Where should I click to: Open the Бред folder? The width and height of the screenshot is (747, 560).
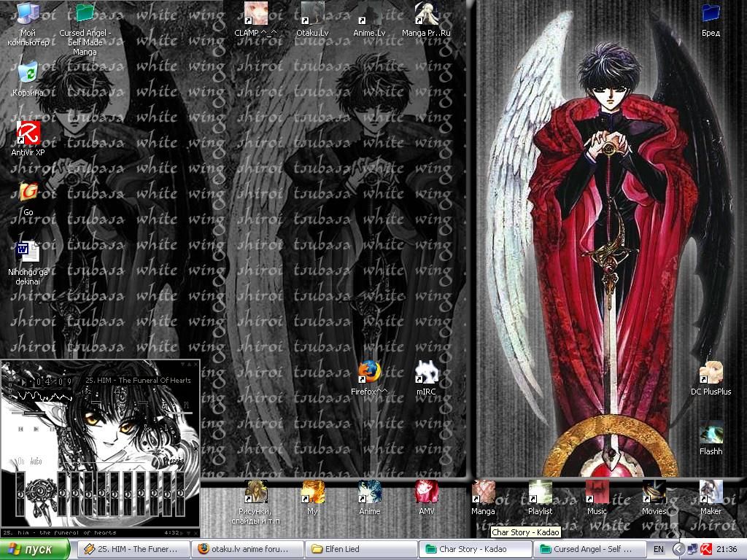pyautogui.click(x=711, y=19)
